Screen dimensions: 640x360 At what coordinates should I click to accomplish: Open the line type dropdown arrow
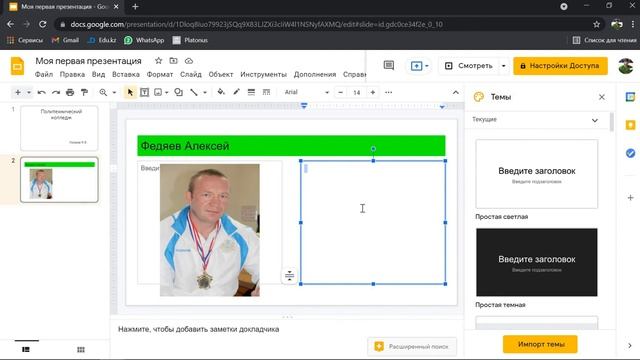coord(205,92)
